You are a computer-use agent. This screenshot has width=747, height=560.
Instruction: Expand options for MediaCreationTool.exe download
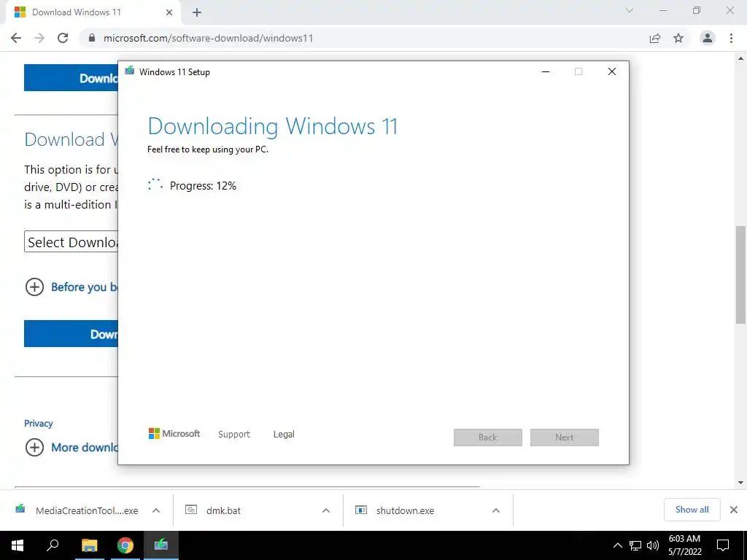[x=156, y=510]
